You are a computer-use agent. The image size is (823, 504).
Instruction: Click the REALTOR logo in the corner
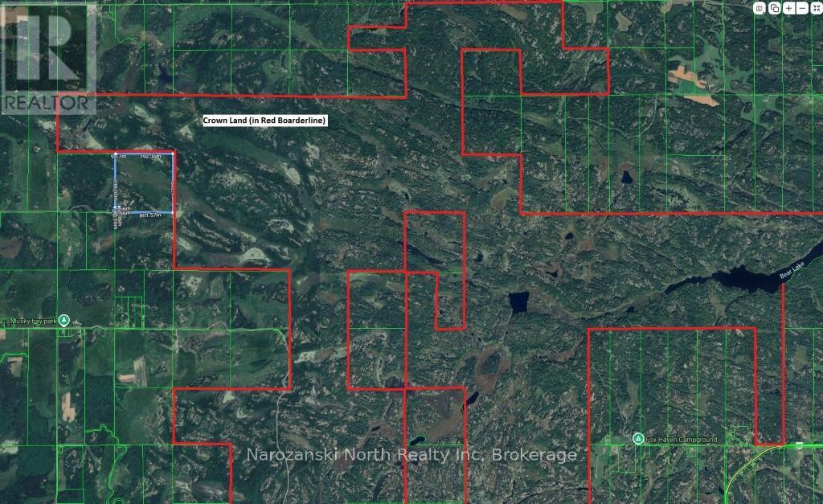point(48,57)
